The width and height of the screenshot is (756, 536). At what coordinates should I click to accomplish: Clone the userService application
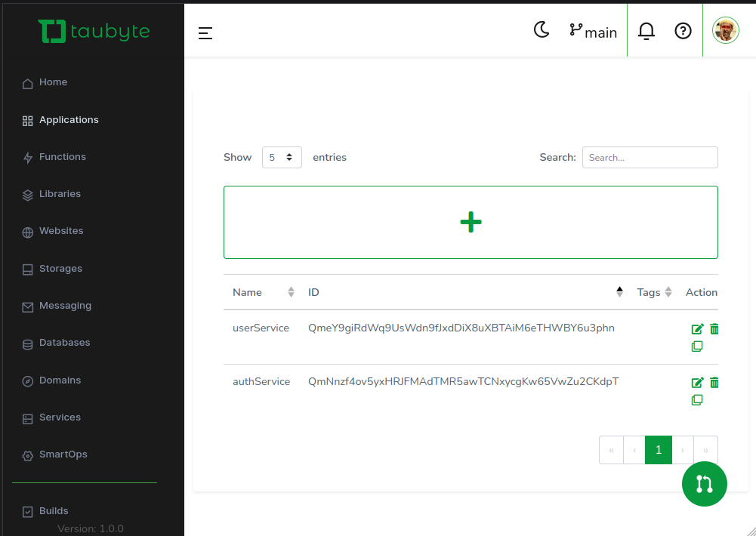pos(697,347)
